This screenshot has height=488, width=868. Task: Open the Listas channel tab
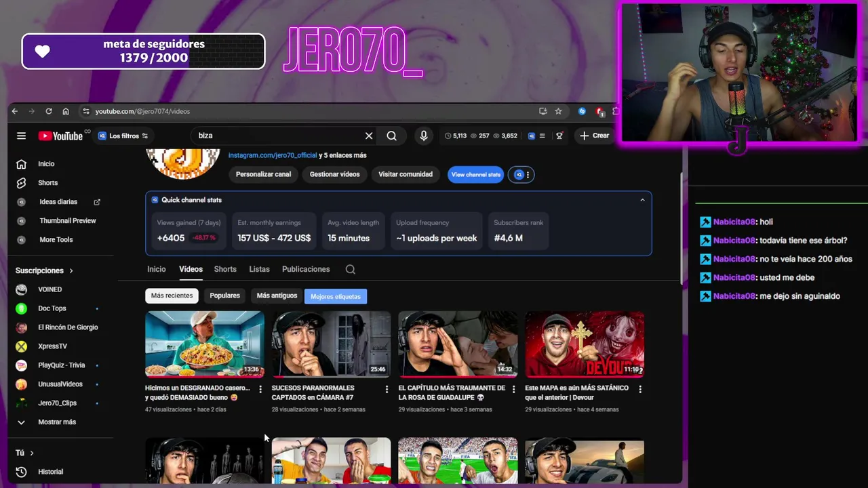259,269
